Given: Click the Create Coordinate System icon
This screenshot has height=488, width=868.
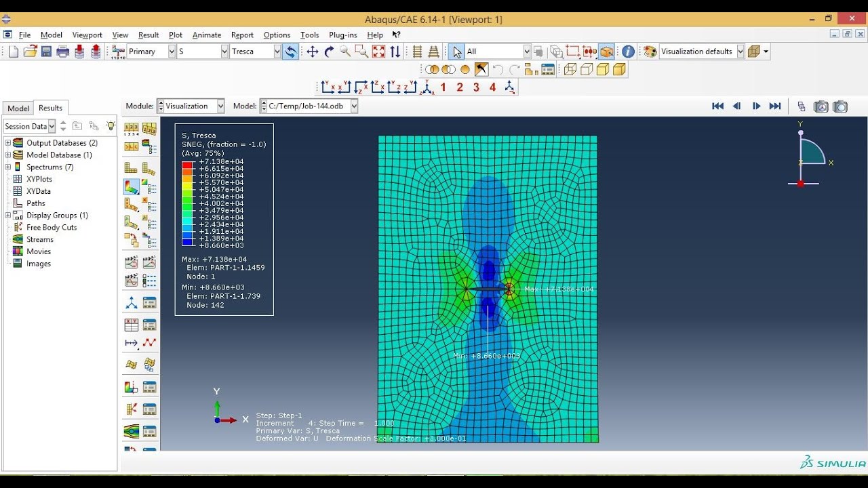Looking at the screenshot, I should [132, 303].
